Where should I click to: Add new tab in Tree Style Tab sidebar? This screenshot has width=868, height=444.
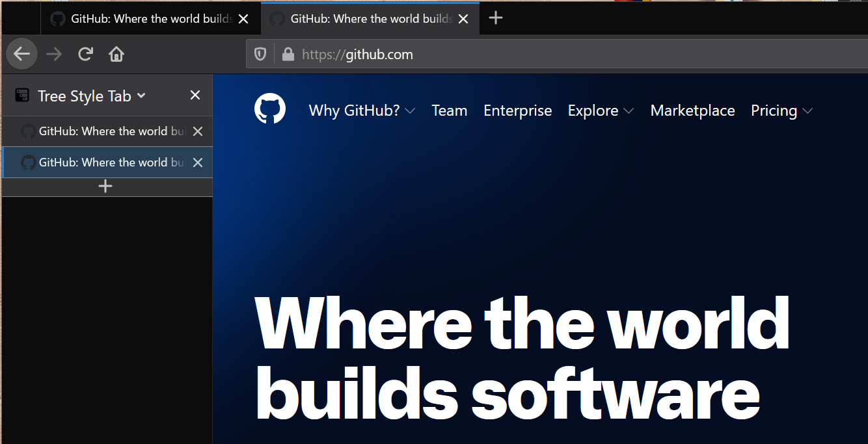(105, 187)
